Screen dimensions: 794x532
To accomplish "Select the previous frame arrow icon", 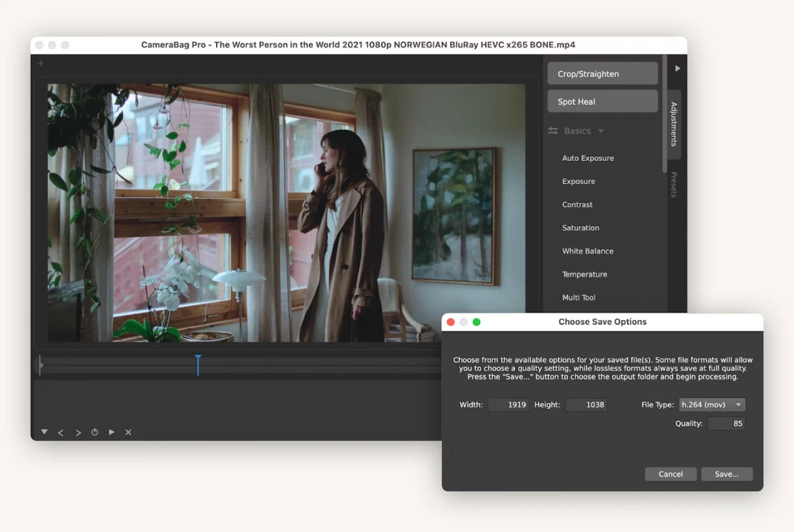I will tap(61, 432).
